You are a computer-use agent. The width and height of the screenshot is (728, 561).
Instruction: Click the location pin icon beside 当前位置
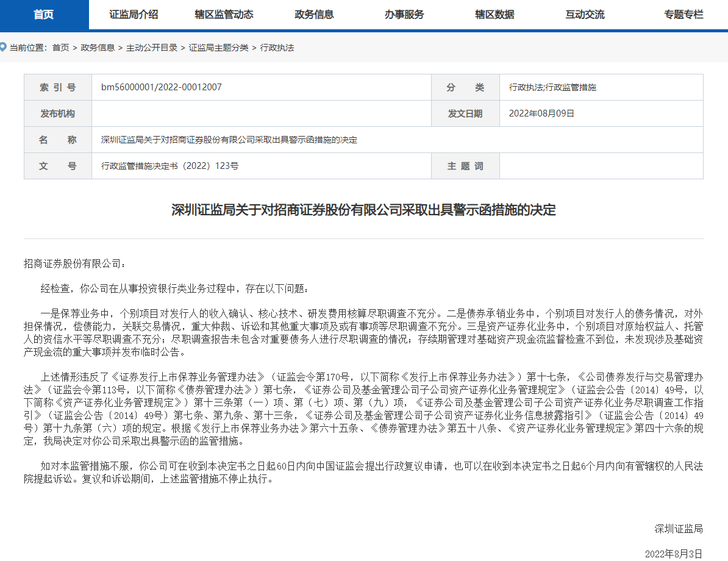(3, 47)
